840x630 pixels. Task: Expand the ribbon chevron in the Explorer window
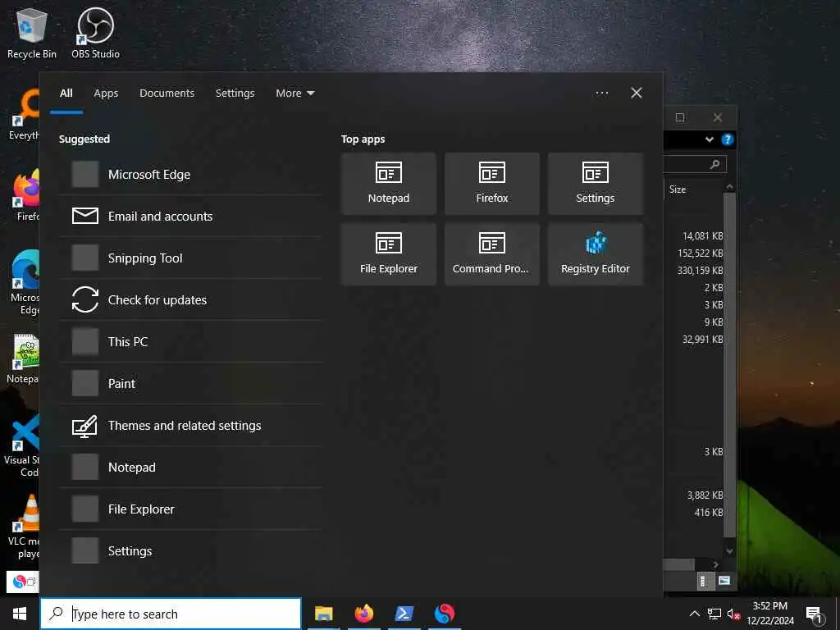[710, 139]
